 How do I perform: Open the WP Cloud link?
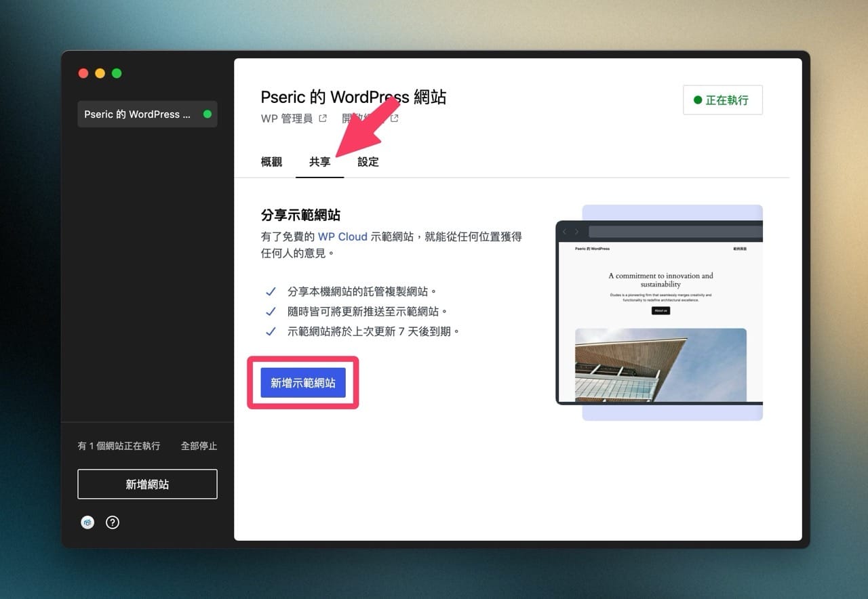click(x=342, y=236)
